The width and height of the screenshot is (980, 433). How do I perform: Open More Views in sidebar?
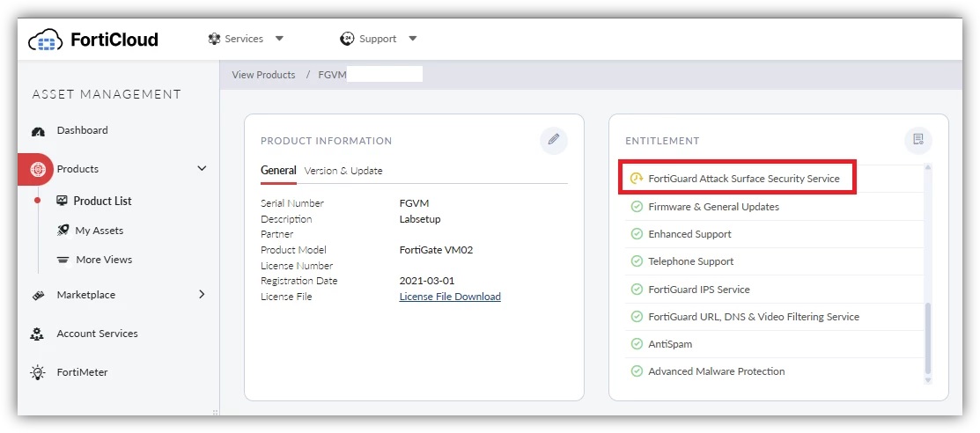(x=104, y=260)
